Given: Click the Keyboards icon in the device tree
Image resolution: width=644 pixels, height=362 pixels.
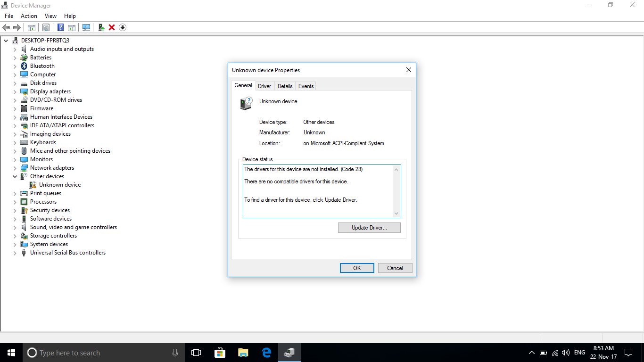Looking at the screenshot, I should 24,142.
